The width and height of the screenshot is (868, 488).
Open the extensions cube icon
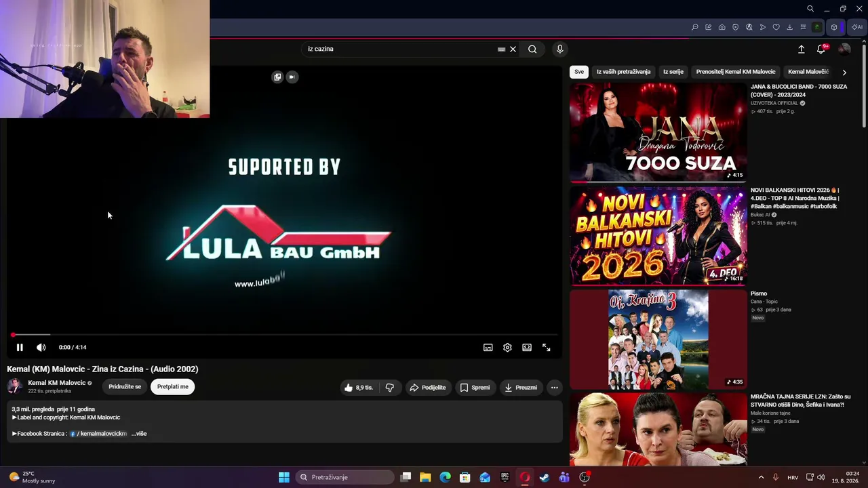[834, 27]
